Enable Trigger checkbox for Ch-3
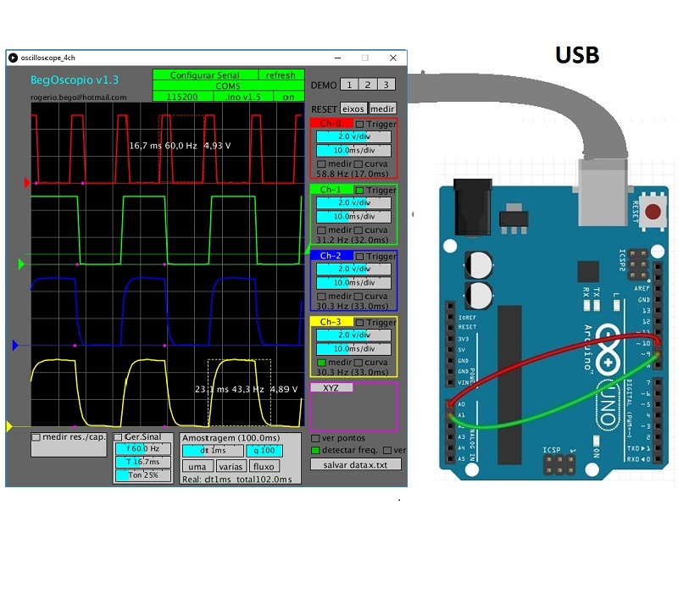 point(359,323)
